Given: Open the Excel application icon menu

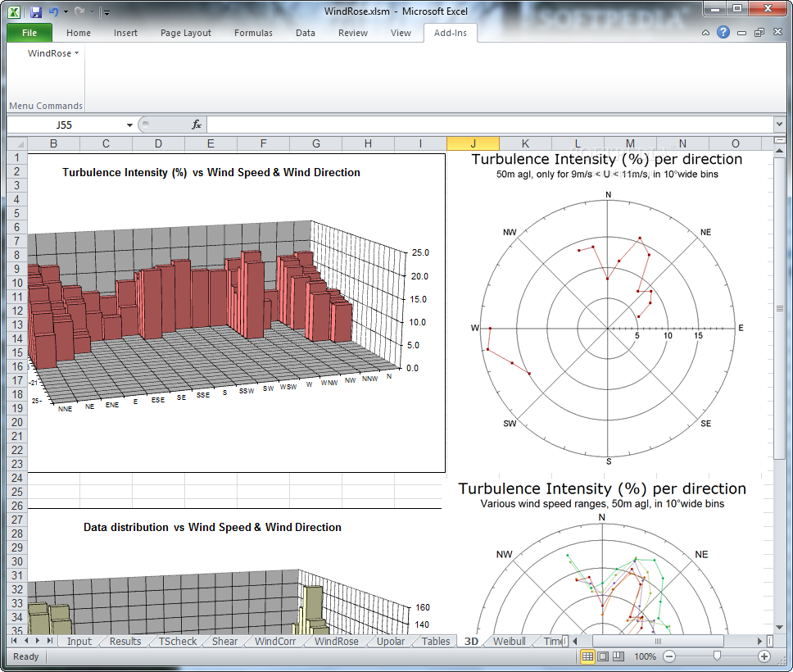Looking at the screenshot, I should tap(14, 11).
